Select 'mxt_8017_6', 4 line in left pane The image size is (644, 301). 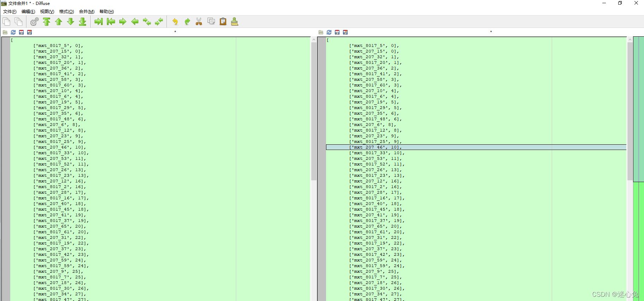[x=58, y=96]
